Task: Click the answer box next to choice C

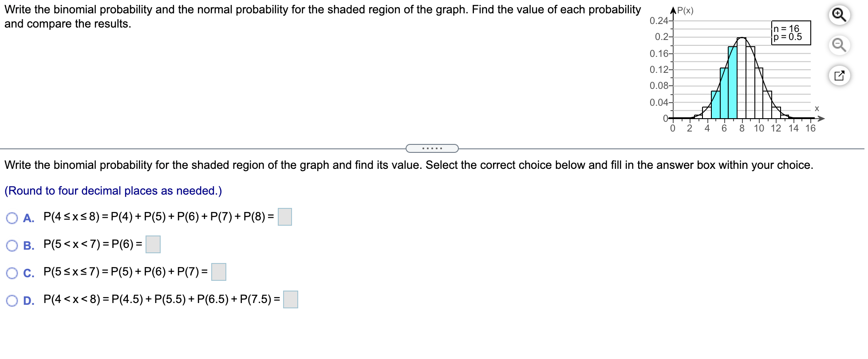Action: [x=218, y=272]
